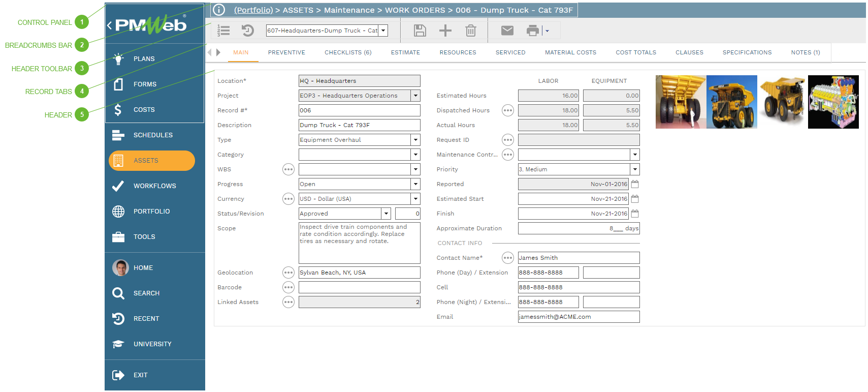Click the Add new record plus icon
868x392 pixels.
point(445,31)
